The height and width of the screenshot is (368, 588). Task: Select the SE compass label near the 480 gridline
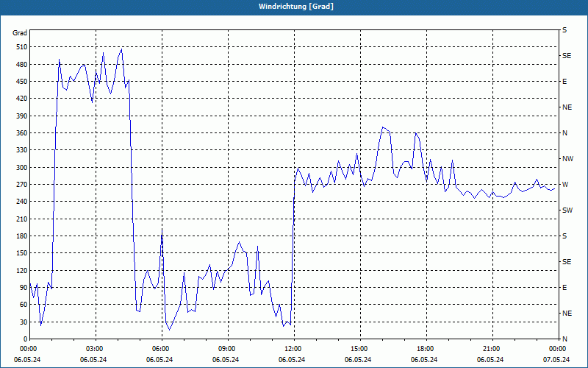pos(567,56)
